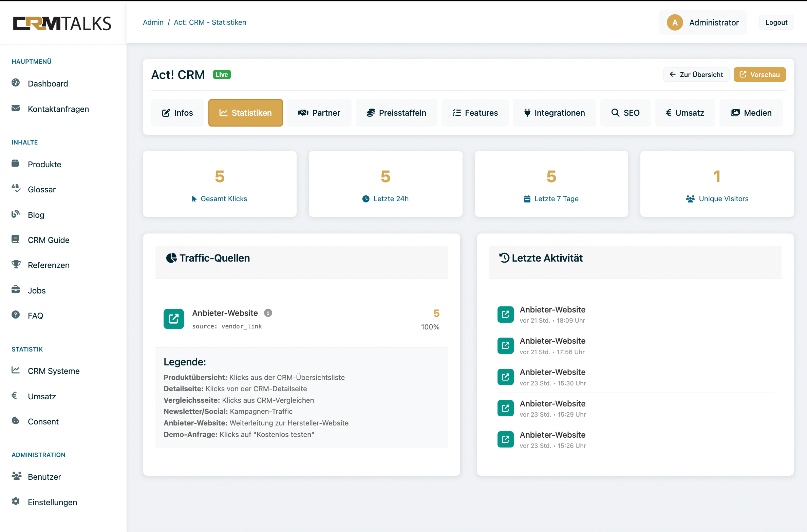Click the '100%' traffic share value
807x532 pixels.
point(430,327)
